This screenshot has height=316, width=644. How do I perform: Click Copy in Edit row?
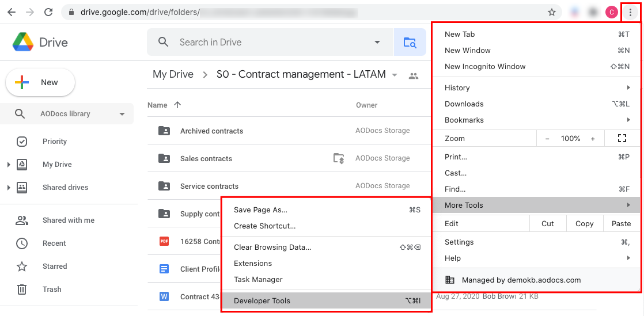click(585, 224)
